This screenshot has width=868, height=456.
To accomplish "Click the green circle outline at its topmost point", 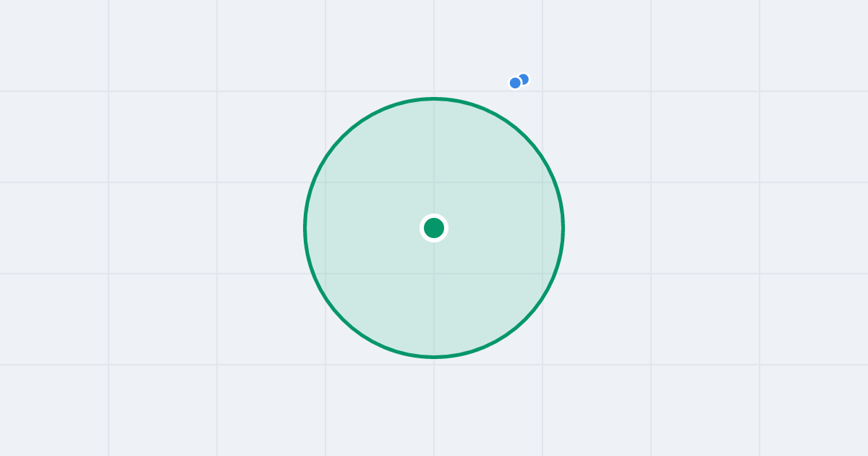I will pos(434,98).
